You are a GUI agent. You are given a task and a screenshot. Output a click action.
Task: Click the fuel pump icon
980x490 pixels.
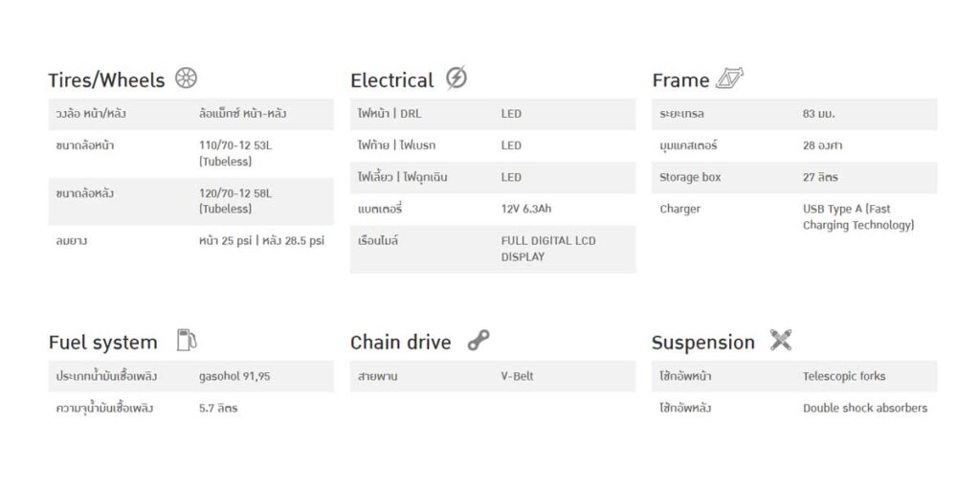[x=187, y=340]
